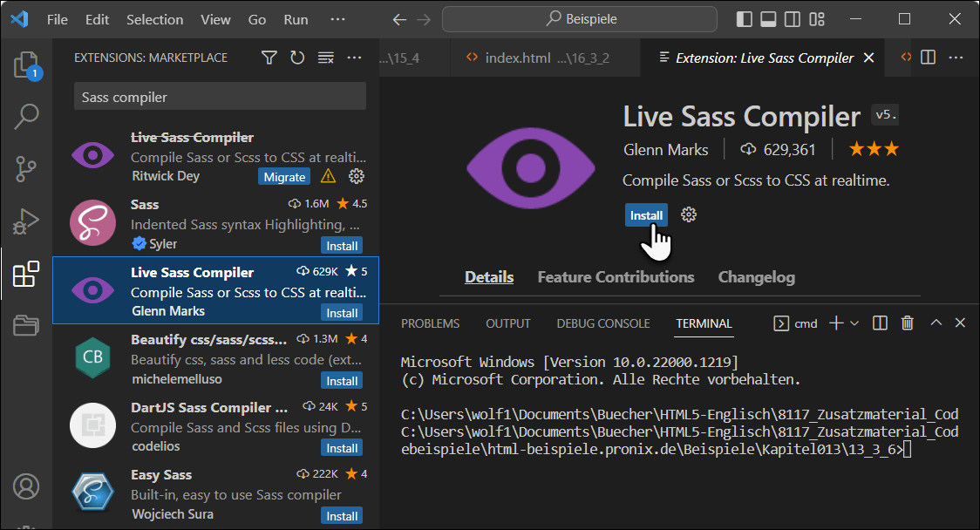Switch to the Feature Contributions tab
The height and width of the screenshot is (530, 980).
[x=616, y=276]
